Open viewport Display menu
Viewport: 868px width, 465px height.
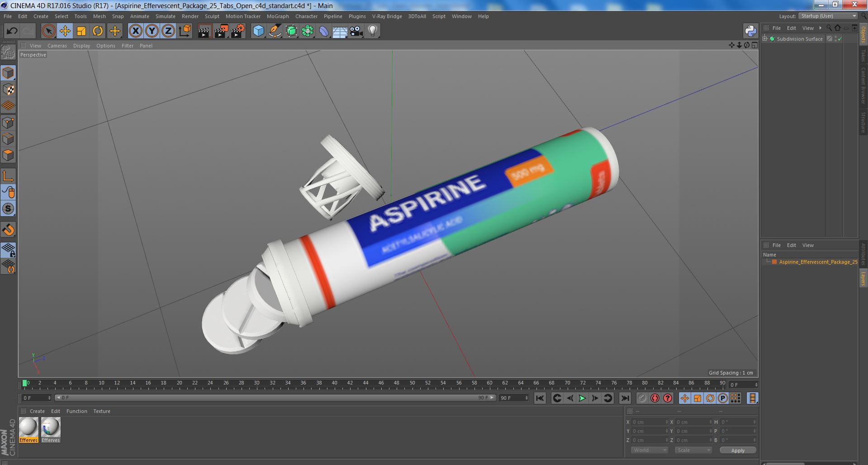tap(81, 46)
